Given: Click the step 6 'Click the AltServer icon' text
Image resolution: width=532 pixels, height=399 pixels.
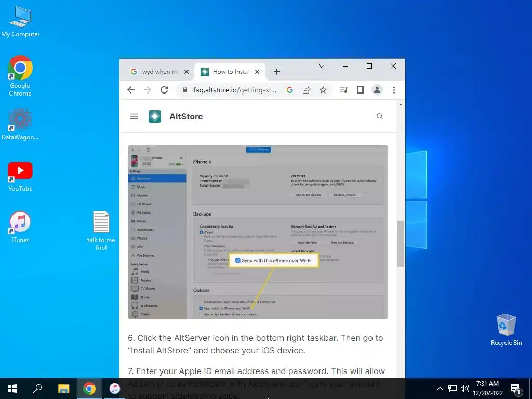Looking at the screenshot, I should pyautogui.click(x=256, y=344).
